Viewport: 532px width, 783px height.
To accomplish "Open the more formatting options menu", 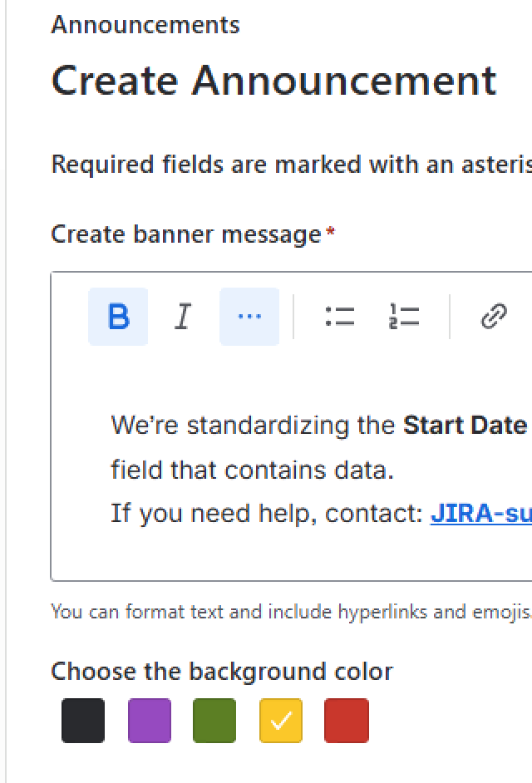I will [x=249, y=317].
